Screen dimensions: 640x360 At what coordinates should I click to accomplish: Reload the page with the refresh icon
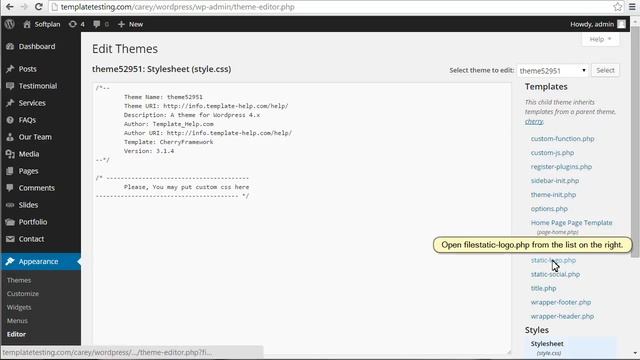38,7
